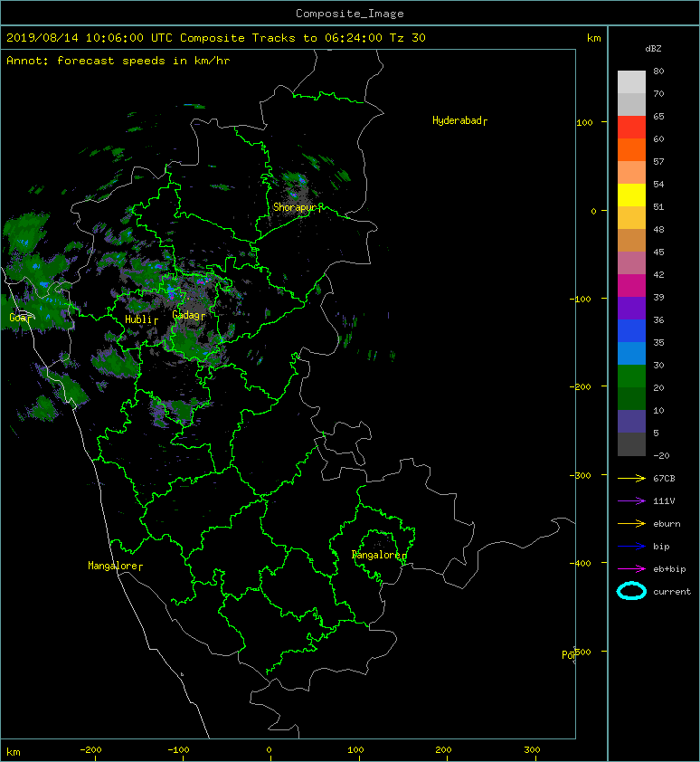Click the dark green swatch between 20 and 10

click(631, 399)
